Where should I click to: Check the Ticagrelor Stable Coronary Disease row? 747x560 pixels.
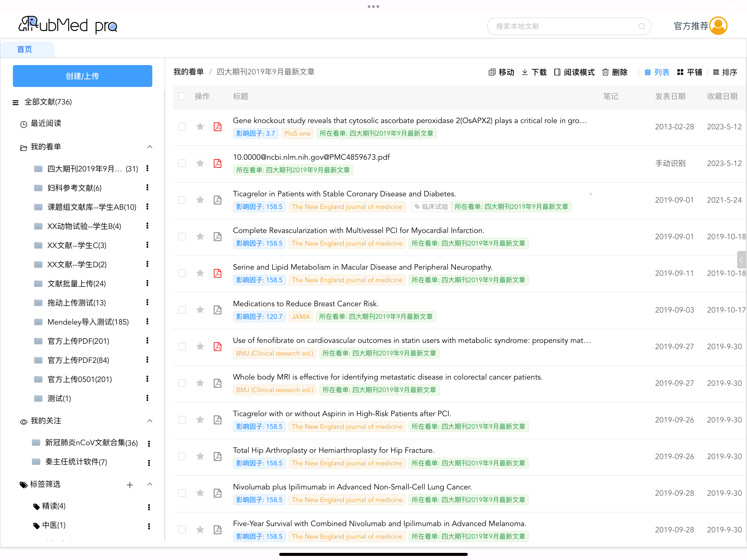182,200
